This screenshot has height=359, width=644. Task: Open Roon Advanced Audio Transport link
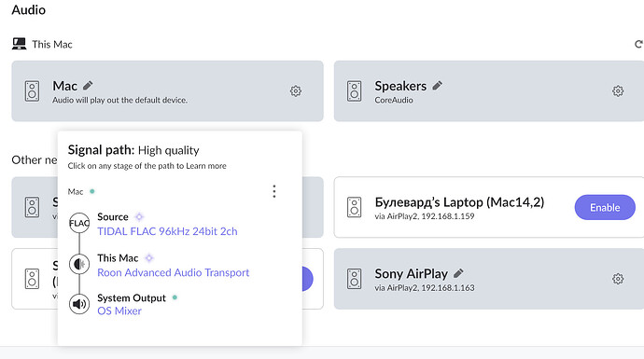click(174, 272)
